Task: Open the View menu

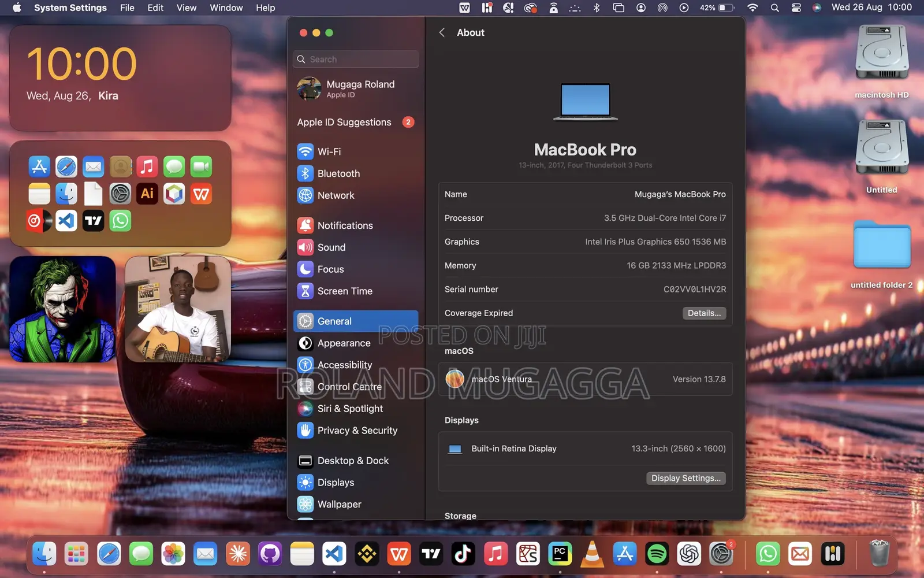Action: pyautogui.click(x=187, y=8)
